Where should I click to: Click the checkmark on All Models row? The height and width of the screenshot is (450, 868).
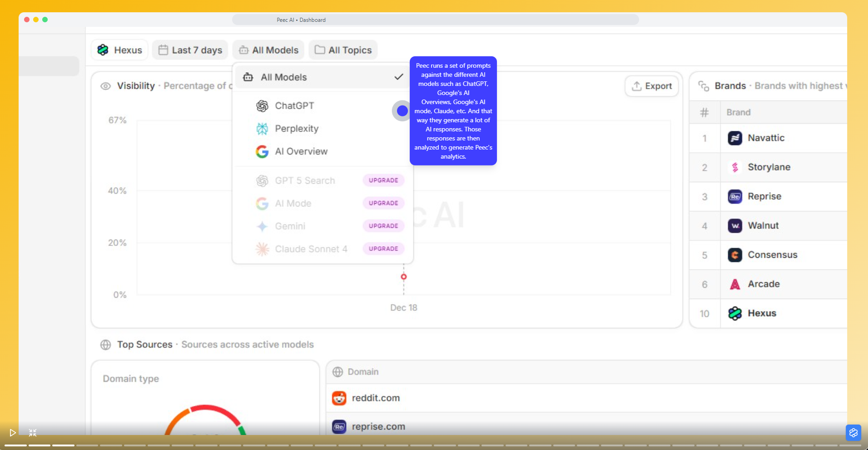point(399,77)
